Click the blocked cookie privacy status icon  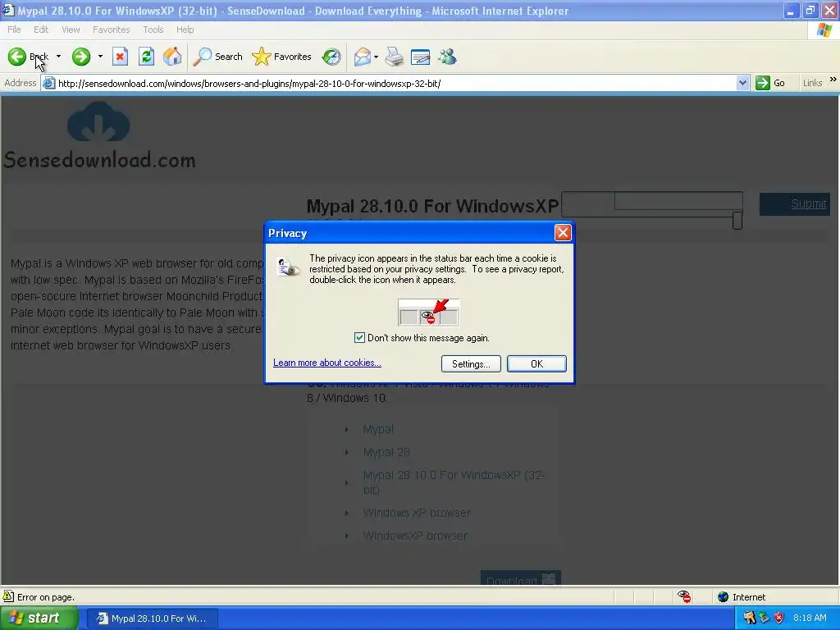[x=684, y=597]
